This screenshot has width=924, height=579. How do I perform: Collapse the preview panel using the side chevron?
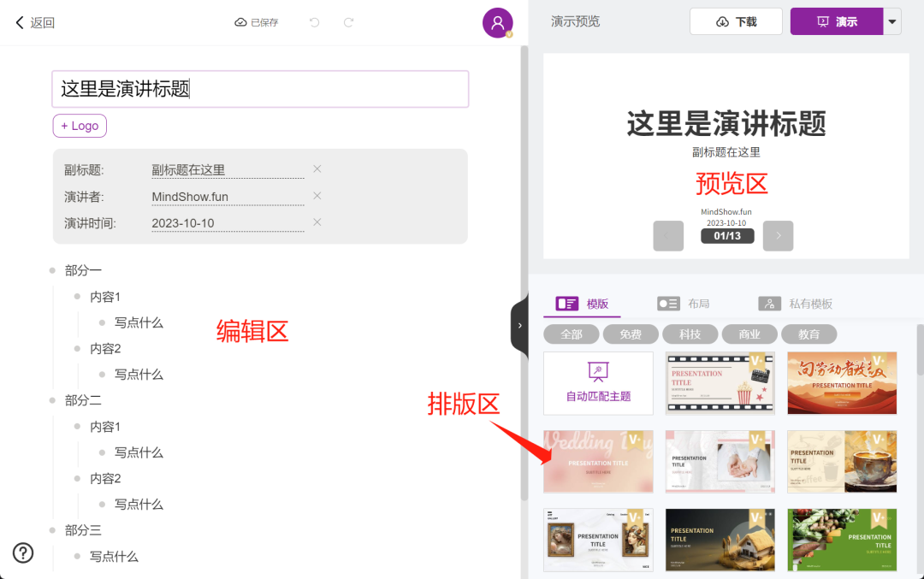click(x=519, y=326)
